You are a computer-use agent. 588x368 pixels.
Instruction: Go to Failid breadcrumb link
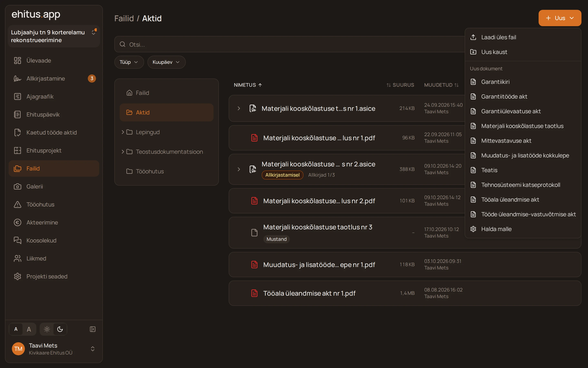pos(124,18)
